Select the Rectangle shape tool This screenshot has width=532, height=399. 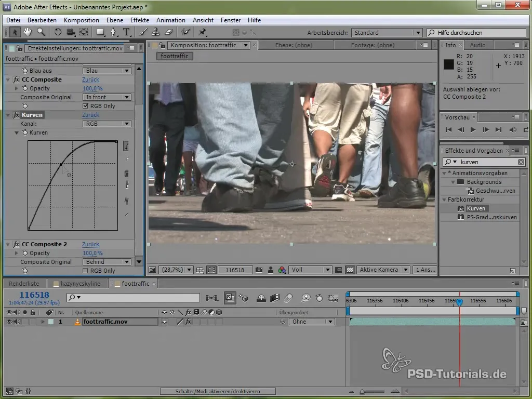coord(100,32)
